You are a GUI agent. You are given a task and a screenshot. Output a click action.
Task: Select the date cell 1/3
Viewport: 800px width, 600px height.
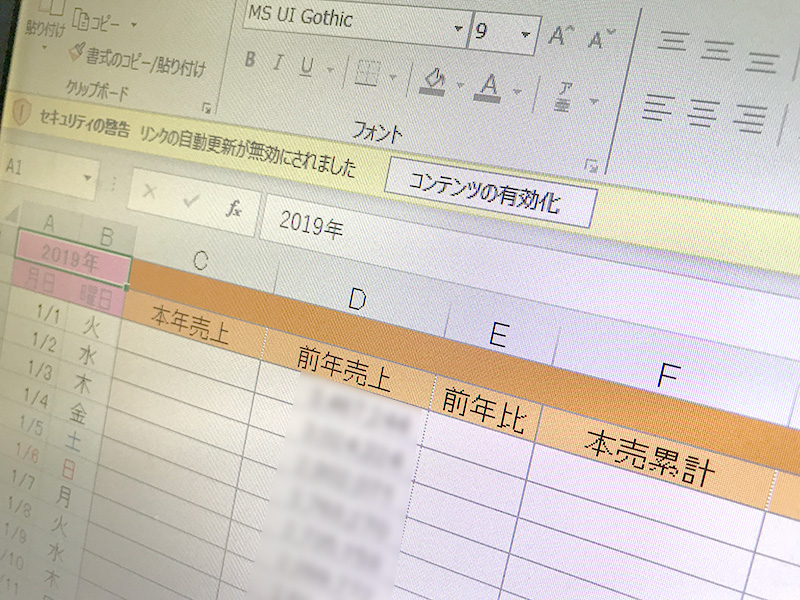[40, 369]
